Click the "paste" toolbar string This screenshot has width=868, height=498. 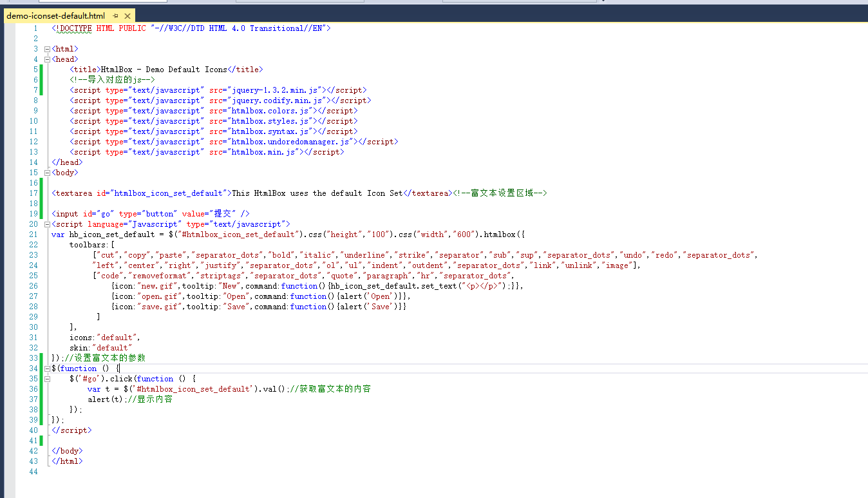(171, 255)
